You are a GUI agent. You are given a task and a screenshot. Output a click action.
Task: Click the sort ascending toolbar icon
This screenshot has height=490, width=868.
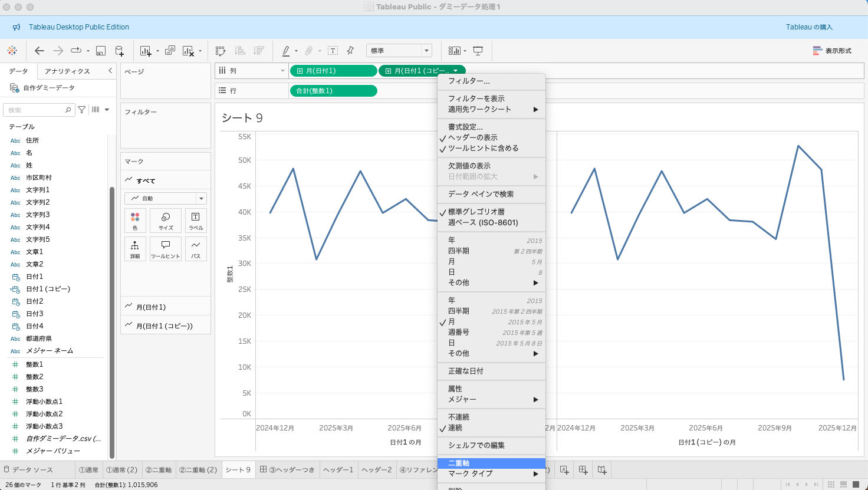click(x=240, y=51)
